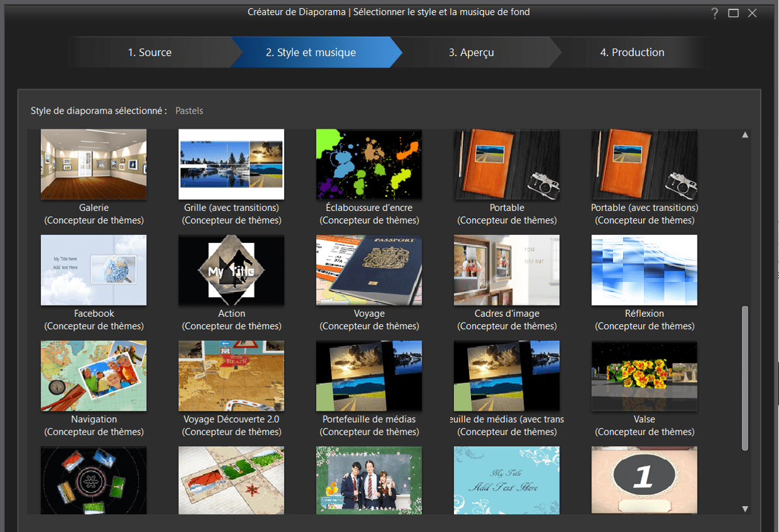Choose the Grille (avec transitions) thumbnail

pos(231,164)
